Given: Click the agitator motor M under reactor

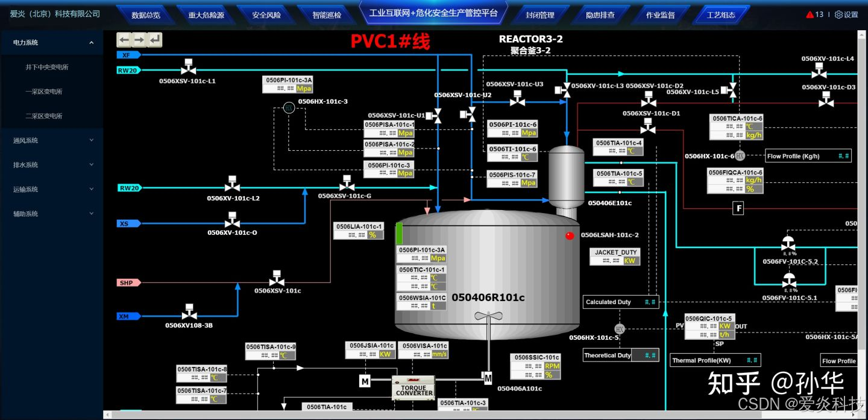Looking at the screenshot, I should click(488, 378).
